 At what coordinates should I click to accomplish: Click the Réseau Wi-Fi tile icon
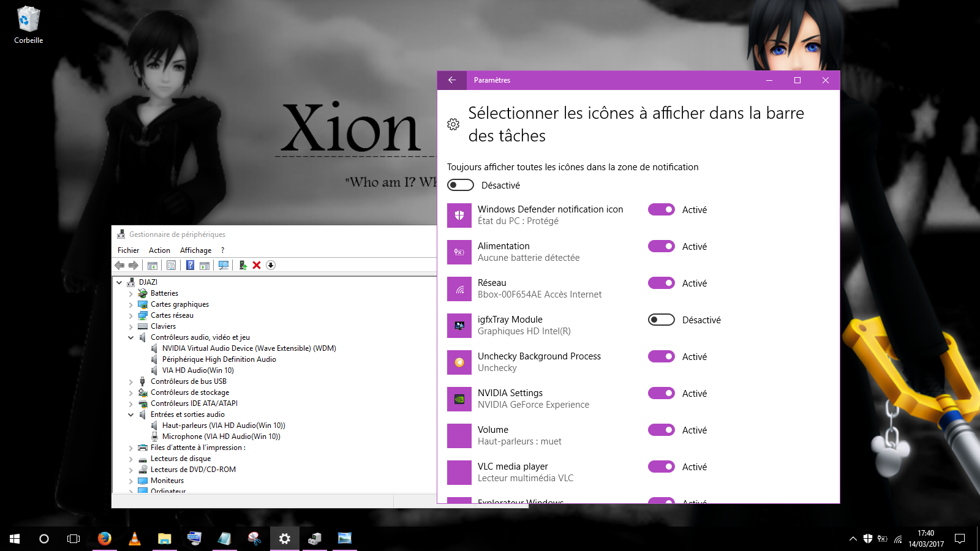[x=459, y=289]
